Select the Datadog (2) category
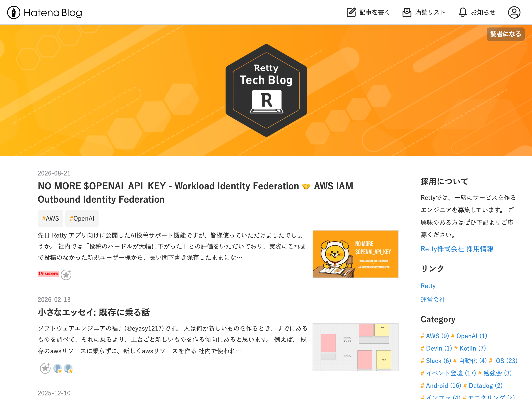 pos(483,385)
